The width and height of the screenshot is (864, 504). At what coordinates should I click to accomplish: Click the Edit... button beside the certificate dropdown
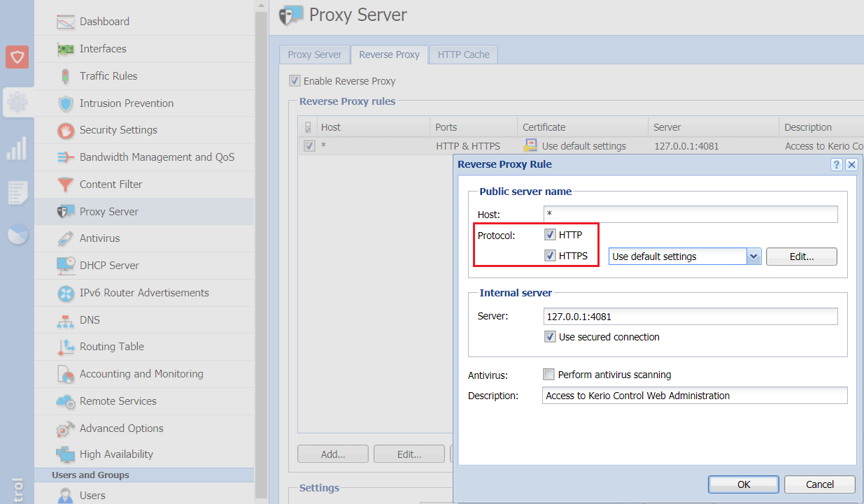click(x=802, y=257)
